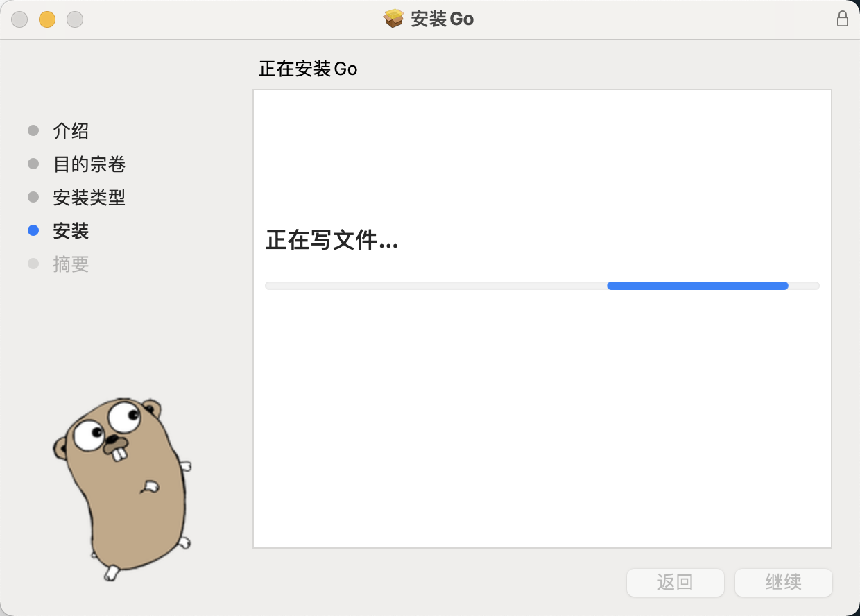Select the 介绍 step in sidebar
The image size is (860, 616).
[71, 131]
